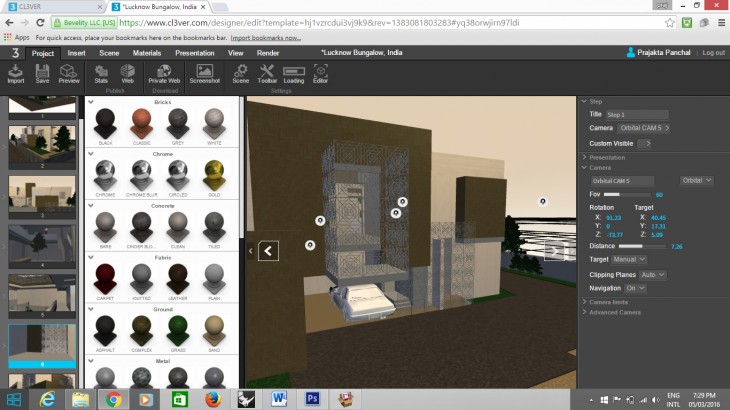Open the Editor settings icon
The image size is (730, 410).
(x=320, y=74)
